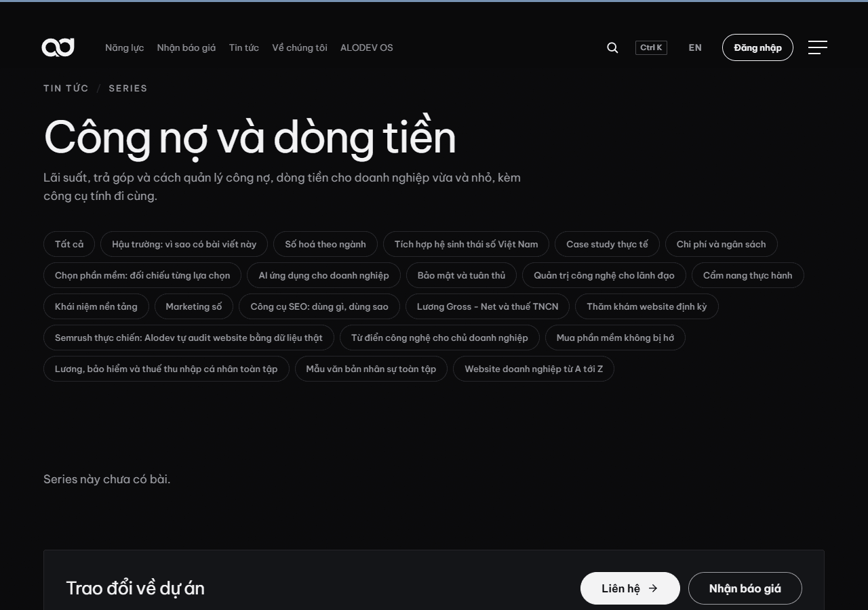
Task: Click the Liên hệ button
Action: tap(630, 588)
